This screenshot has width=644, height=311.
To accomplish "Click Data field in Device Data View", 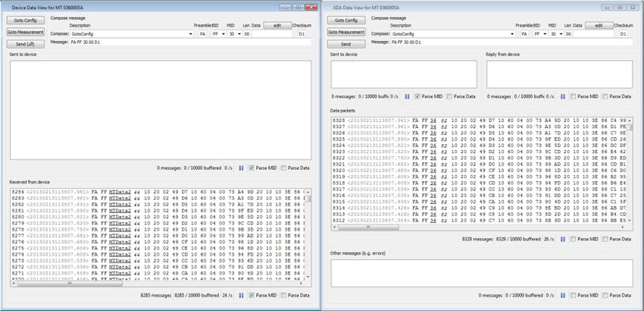I will [x=271, y=34].
